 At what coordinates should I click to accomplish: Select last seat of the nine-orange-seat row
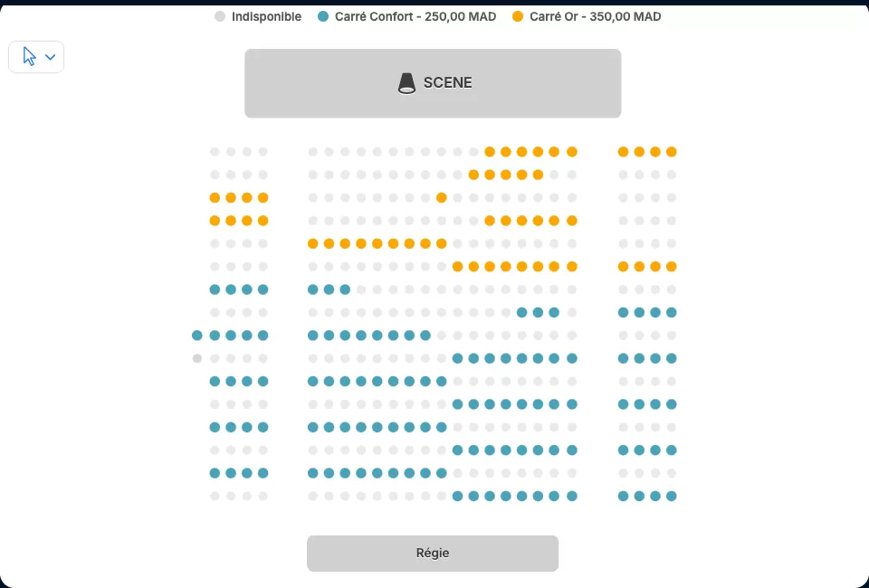pyautogui.click(x=442, y=243)
